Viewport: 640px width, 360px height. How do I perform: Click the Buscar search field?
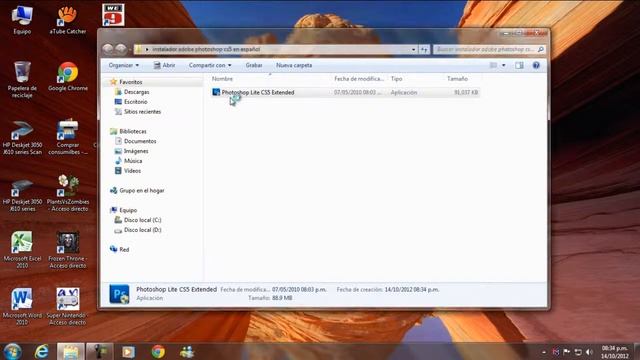489,49
